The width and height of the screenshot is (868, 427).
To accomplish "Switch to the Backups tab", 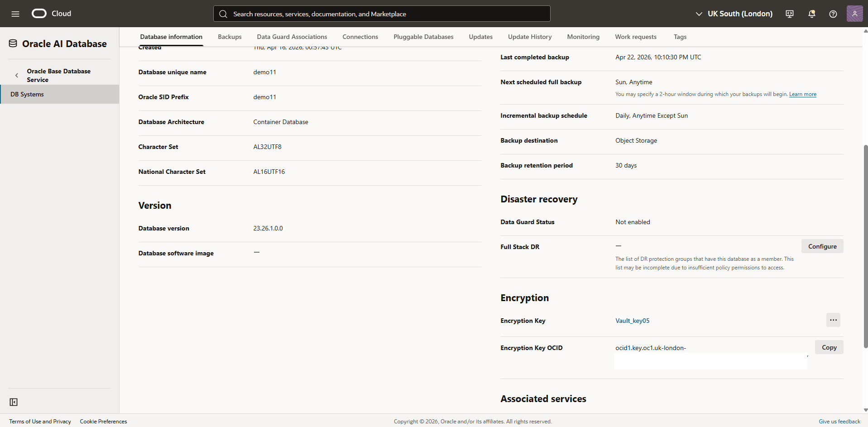I will (x=230, y=37).
